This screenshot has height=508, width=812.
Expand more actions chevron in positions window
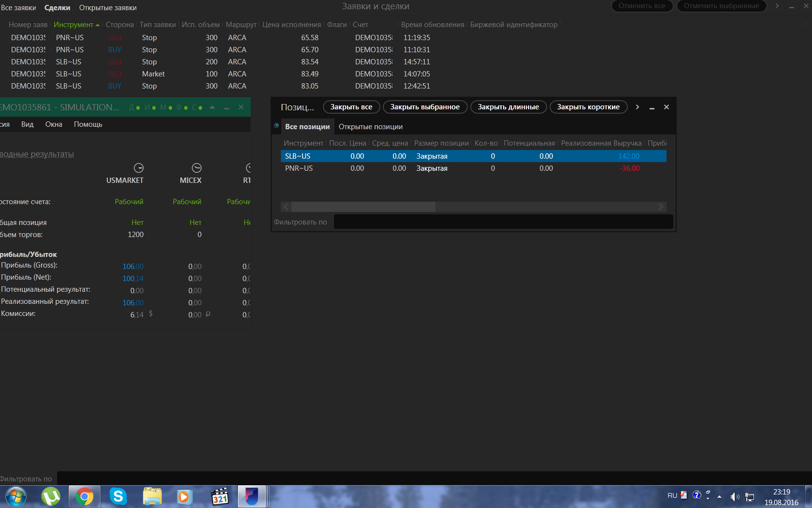[x=638, y=107]
